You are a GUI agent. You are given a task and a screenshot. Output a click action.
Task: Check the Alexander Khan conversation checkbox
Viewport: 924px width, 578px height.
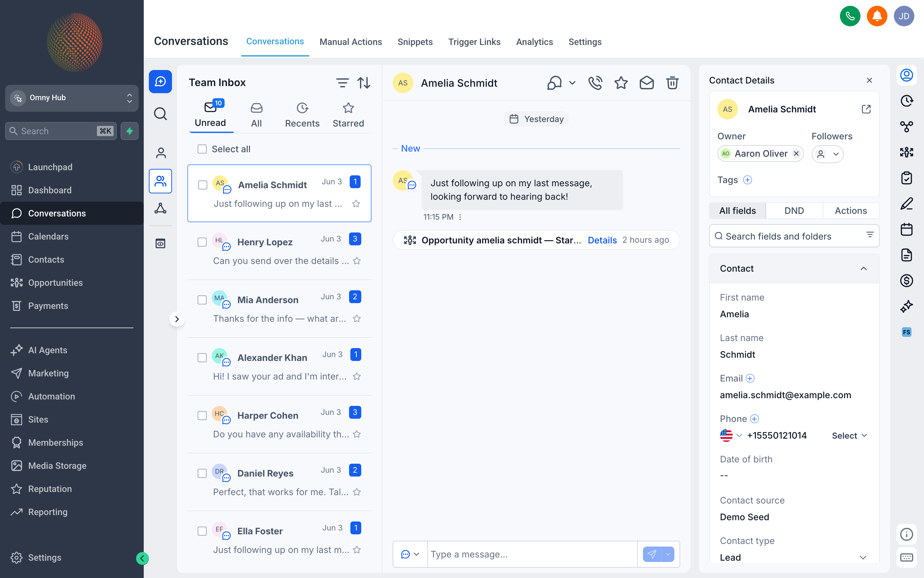click(x=202, y=358)
